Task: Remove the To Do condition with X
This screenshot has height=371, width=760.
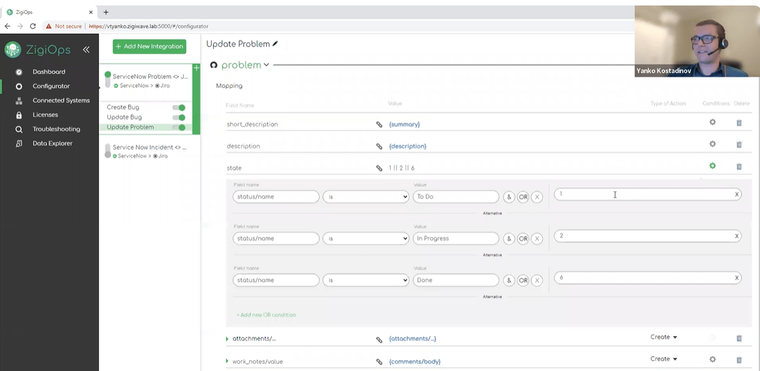Action: click(537, 197)
